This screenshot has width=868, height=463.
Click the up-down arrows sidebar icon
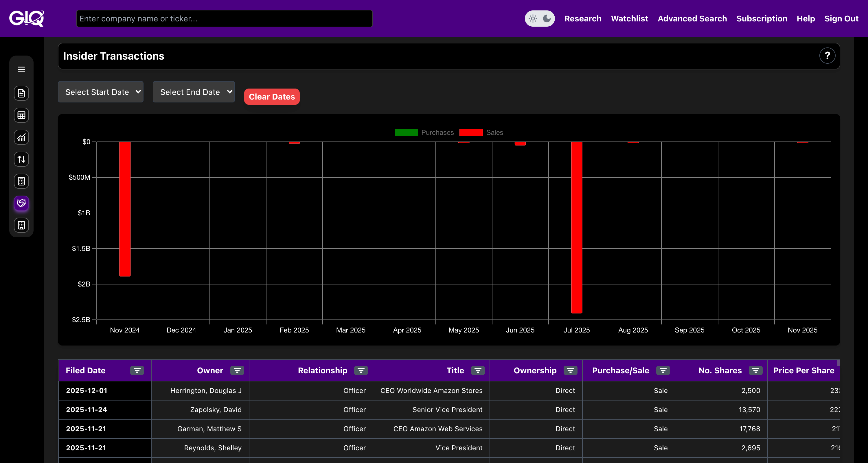pyautogui.click(x=21, y=159)
